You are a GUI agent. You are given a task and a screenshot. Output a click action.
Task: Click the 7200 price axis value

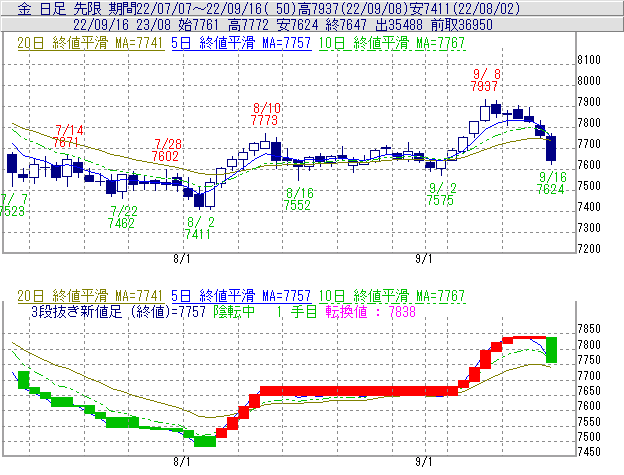pos(589,249)
